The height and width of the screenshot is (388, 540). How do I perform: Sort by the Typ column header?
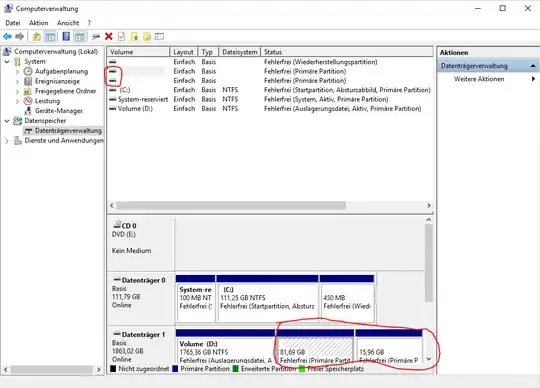(208, 52)
